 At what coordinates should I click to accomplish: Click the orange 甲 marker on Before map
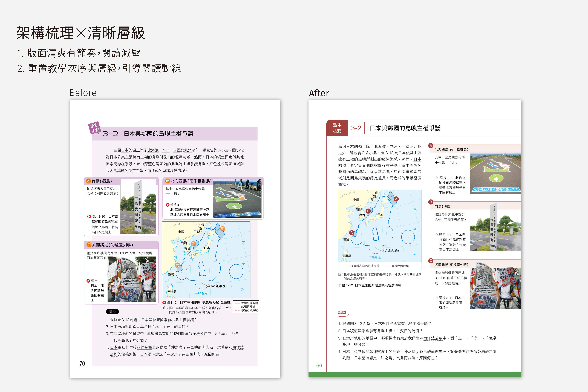[223, 229]
